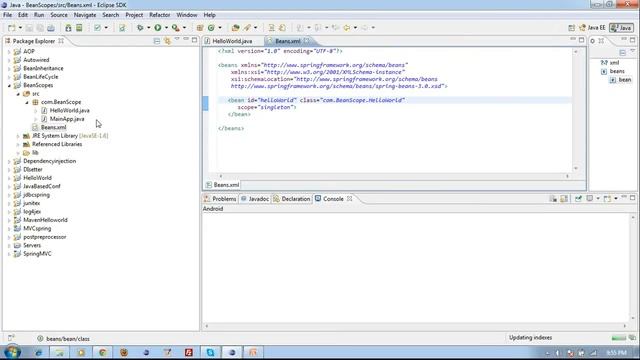Open the File menu
Image resolution: width=640 pixels, height=360 pixels.
pos(7,15)
